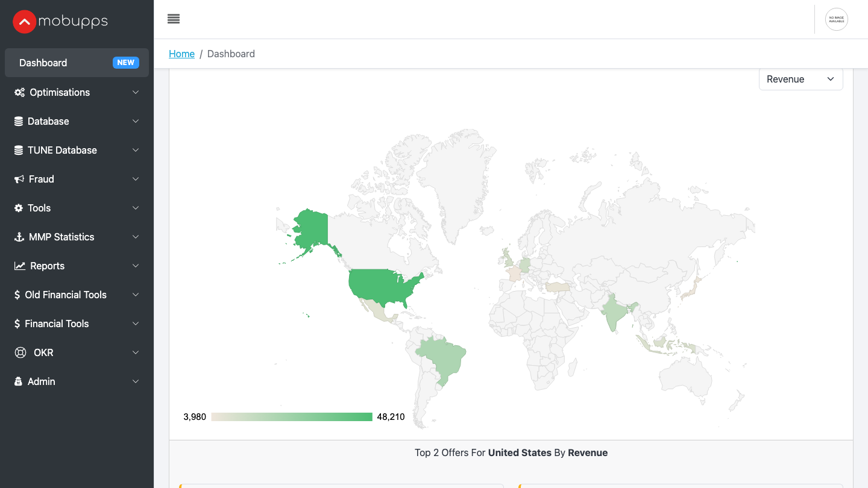Click the Tools gear icon

click(x=19, y=208)
